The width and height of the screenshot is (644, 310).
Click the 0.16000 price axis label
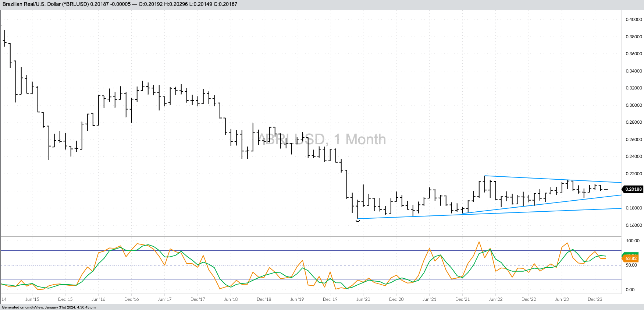pos(634,225)
